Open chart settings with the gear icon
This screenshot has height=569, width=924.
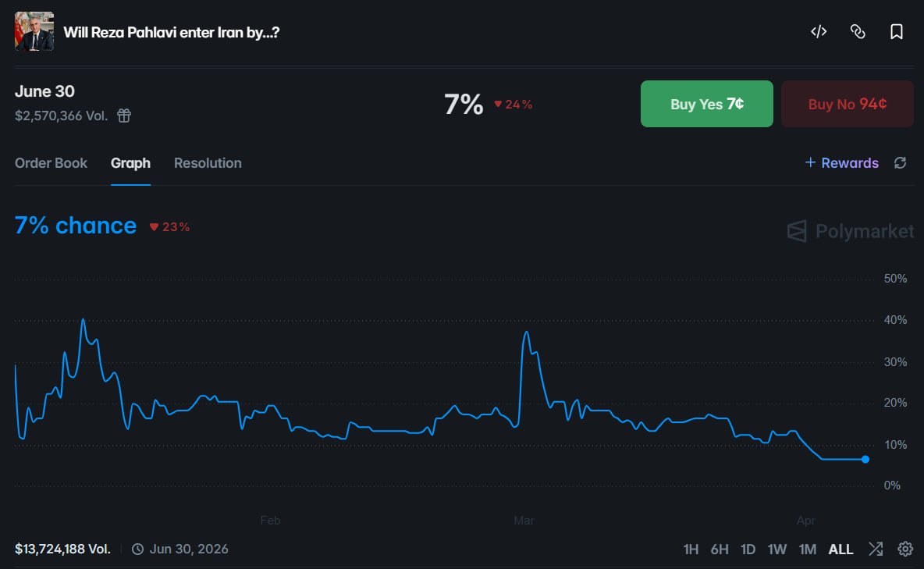click(904, 549)
